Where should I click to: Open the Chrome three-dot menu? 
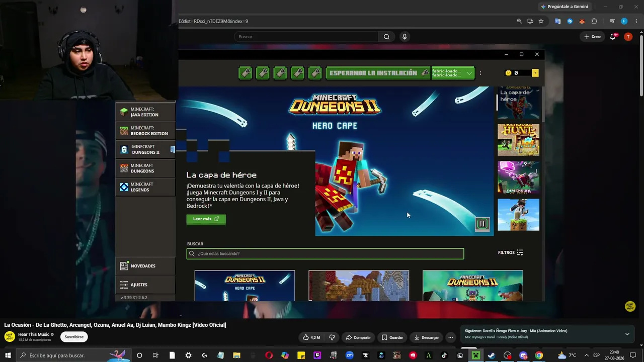tap(636, 21)
